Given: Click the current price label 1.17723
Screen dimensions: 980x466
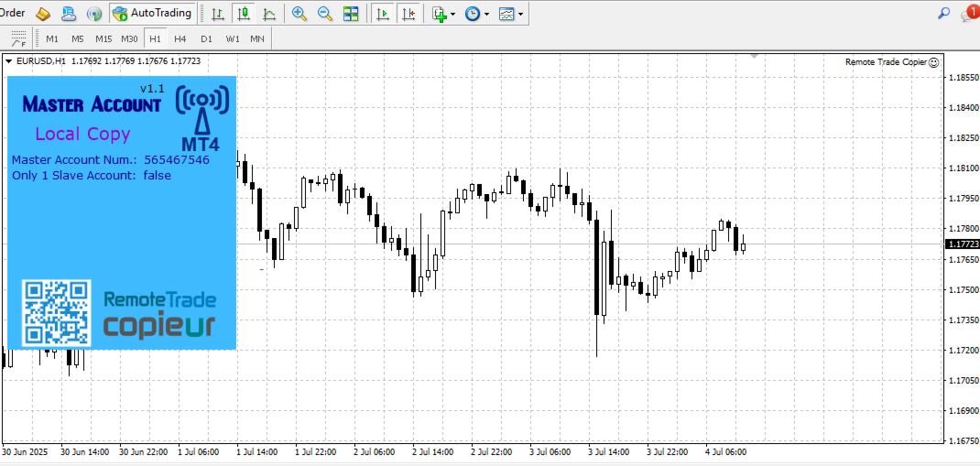Looking at the screenshot, I should (963, 244).
